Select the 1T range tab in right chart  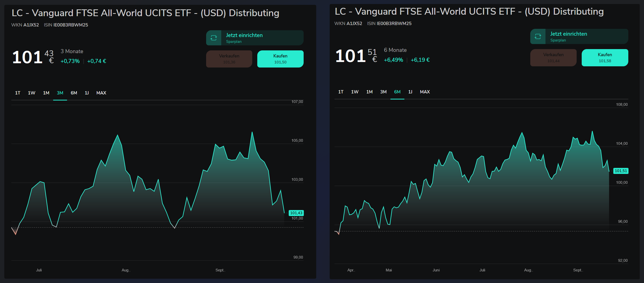[x=341, y=92]
